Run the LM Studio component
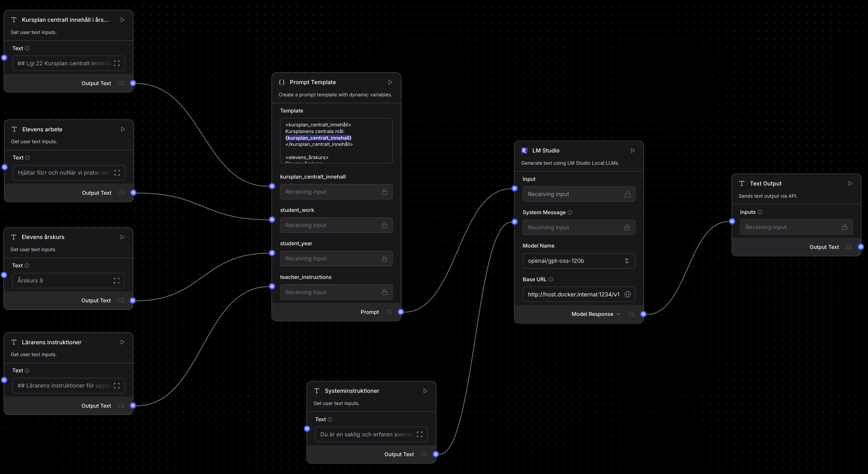The width and height of the screenshot is (868, 474). [633, 151]
